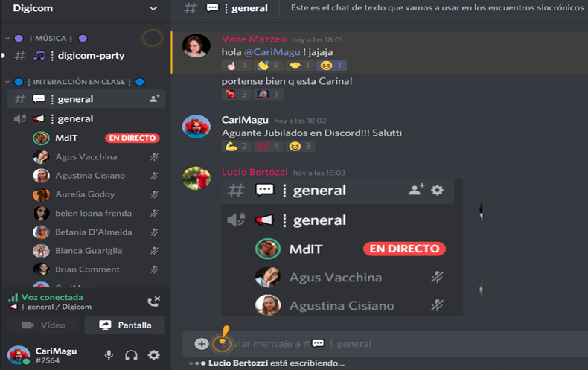Open user settings gear icon
The height and width of the screenshot is (370, 588).
pyautogui.click(x=154, y=355)
